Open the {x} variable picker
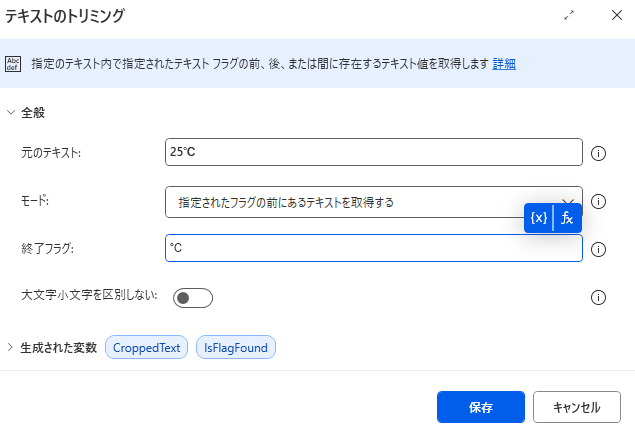This screenshot has width=635, height=428. coord(538,218)
